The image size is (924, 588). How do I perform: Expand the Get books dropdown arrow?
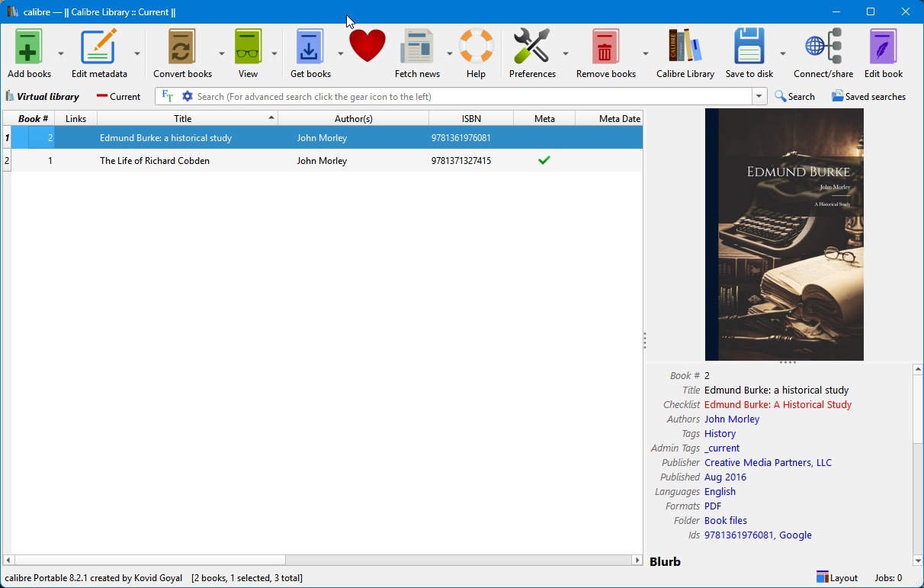coord(340,53)
